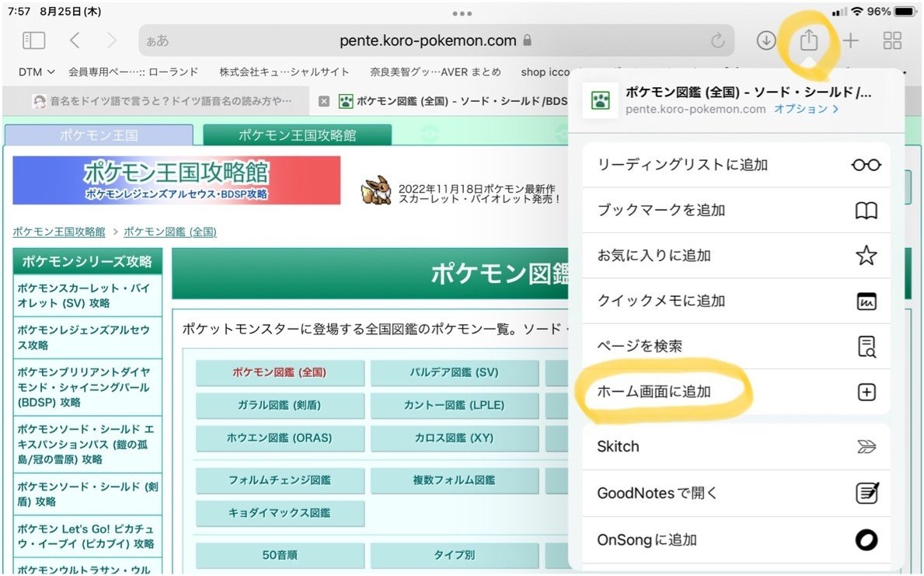Click the ホウエン図鑑 (ORAS) button
Viewport: 924px width, 576px height.
pyautogui.click(x=280, y=438)
